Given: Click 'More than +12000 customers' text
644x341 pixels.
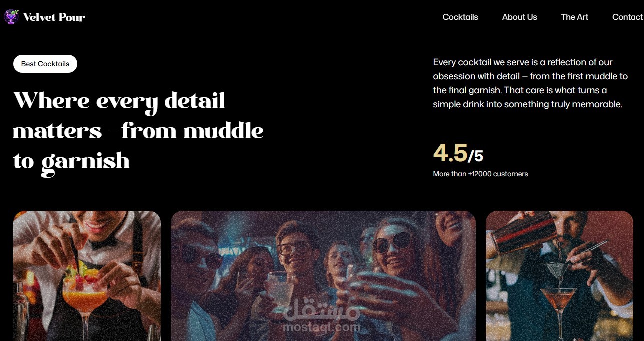Looking at the screenshot, I should click(480, 174).
